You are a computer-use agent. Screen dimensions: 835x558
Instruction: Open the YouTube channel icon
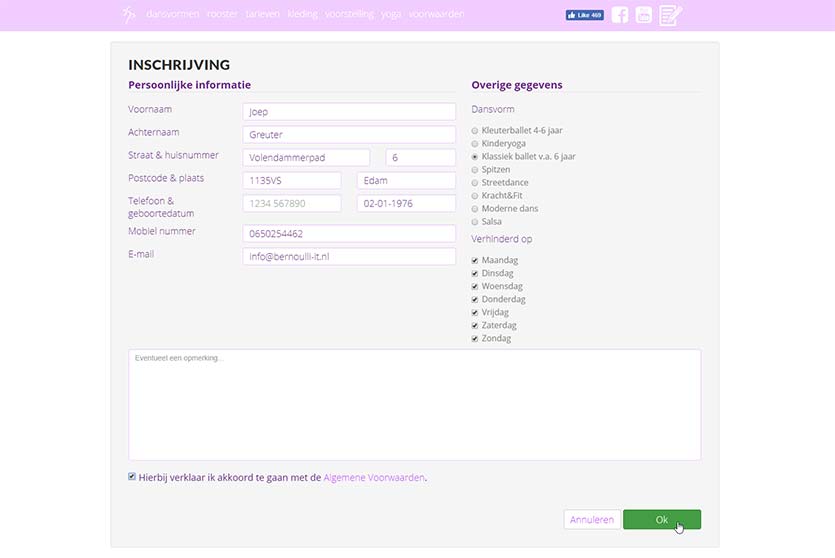click(644, 15)
